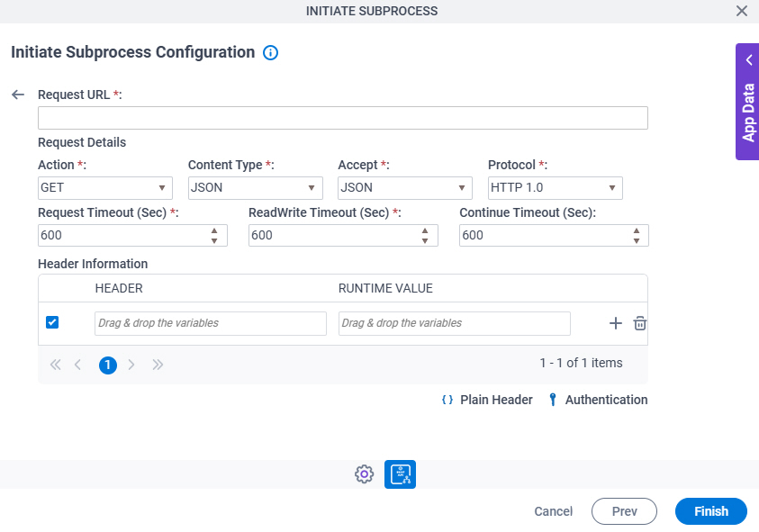The image size is (759, 532).
Task: Open Authentication settings
Action: pyautogui.click(x=599, y=400)
